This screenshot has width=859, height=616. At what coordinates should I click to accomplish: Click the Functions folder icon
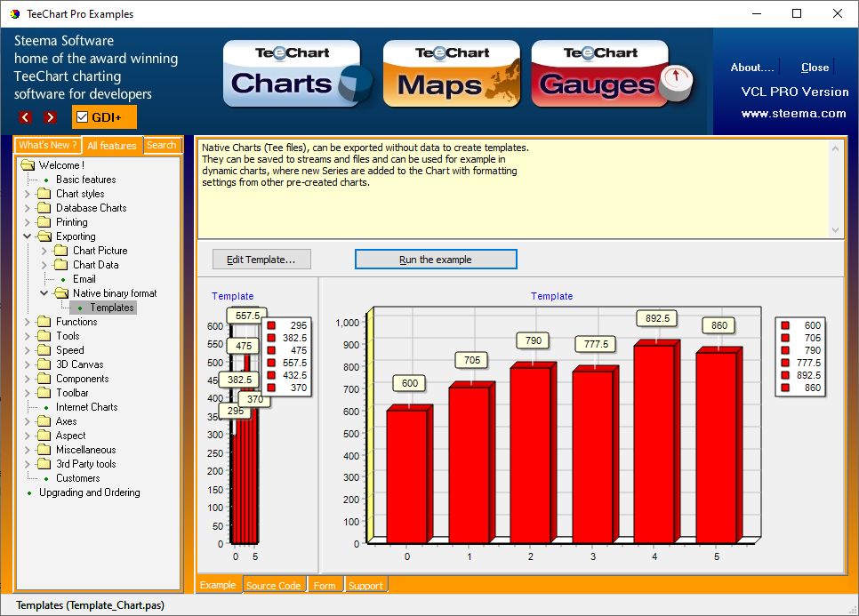(44, 322)
